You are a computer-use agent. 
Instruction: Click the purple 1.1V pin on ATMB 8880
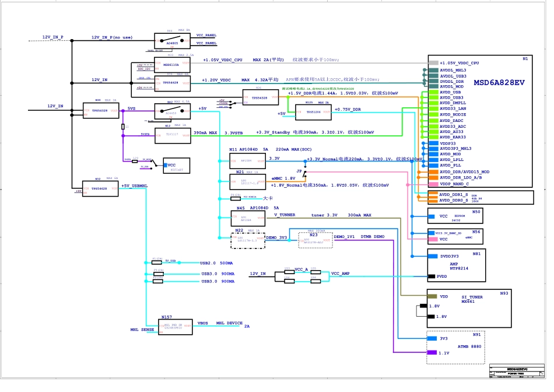[x=432, y=353]
